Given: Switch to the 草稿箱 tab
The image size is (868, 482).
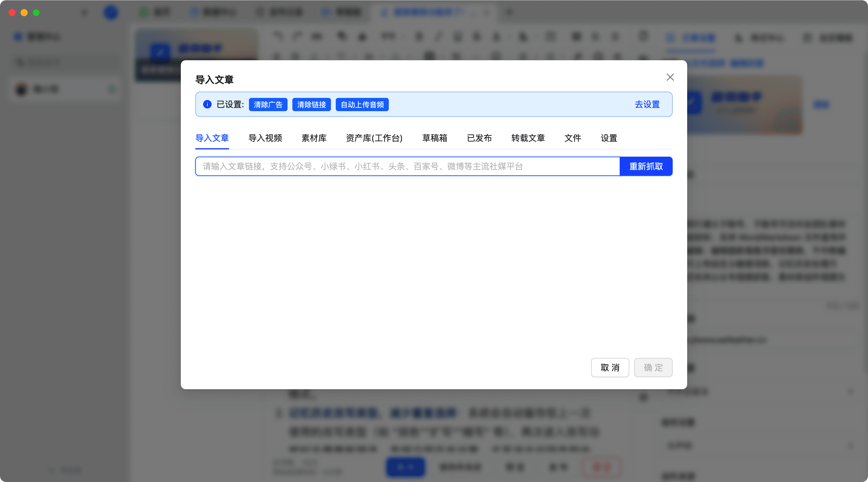Looking at the screenshot, I should click(434, 138).
